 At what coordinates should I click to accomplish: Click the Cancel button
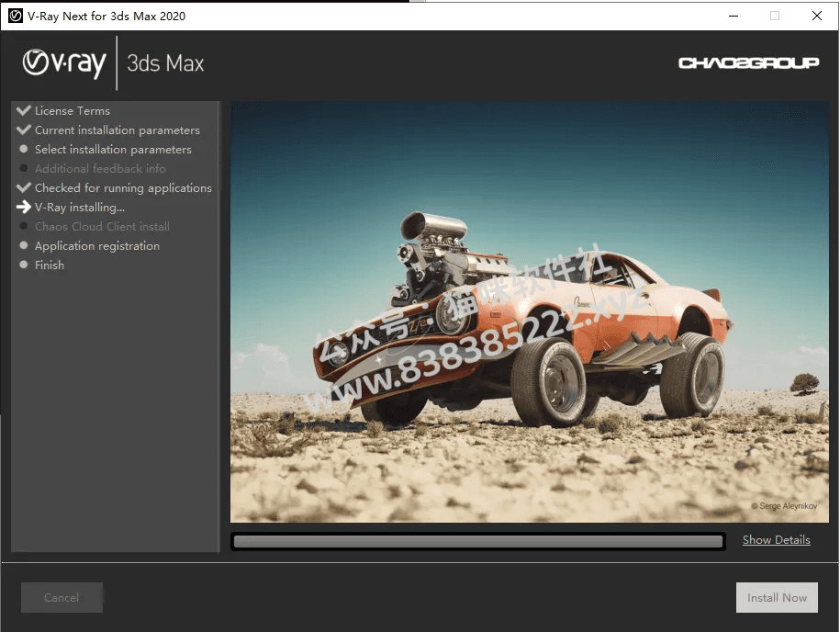pos(62,598)
